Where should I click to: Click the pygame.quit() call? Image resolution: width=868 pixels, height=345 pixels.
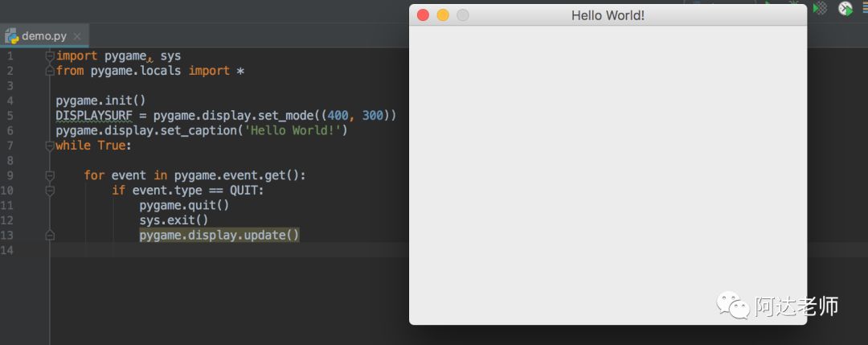[184, 205]
